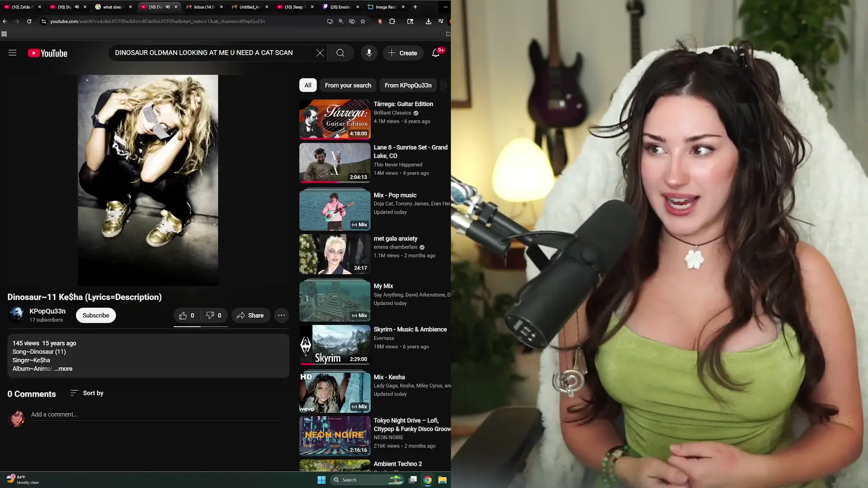
Task: Open the three-dot more actions menu
Action: (281, 315)
